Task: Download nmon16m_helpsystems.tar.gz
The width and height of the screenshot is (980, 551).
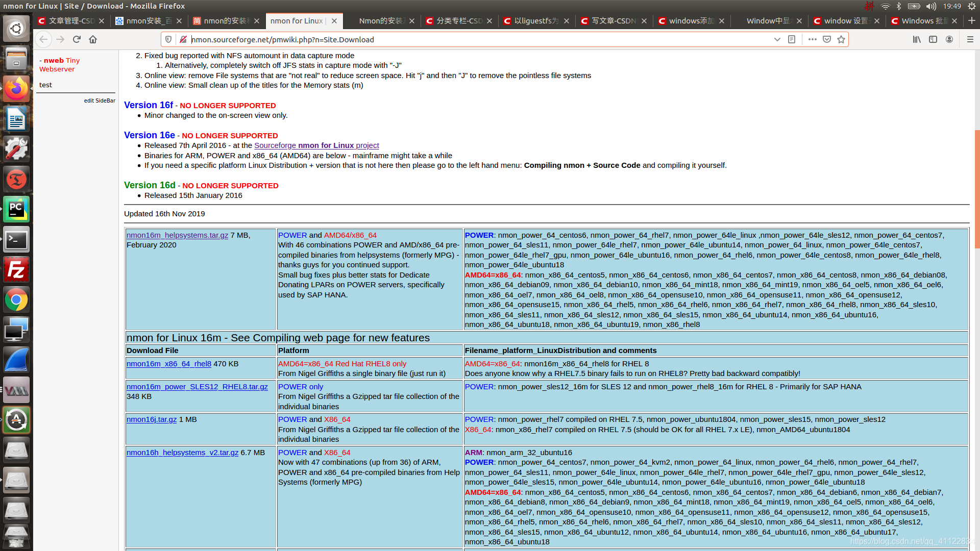Action: (x=177, y=235)
